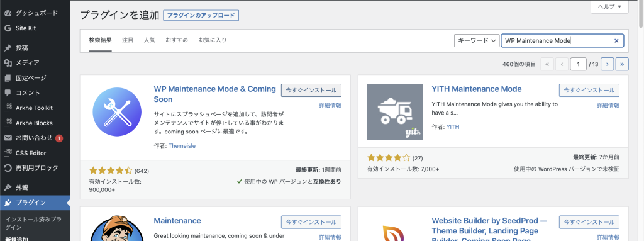Jump to last results page arrow
The width and height of the screenshot is (644, 241).
(x=622, y=64)
